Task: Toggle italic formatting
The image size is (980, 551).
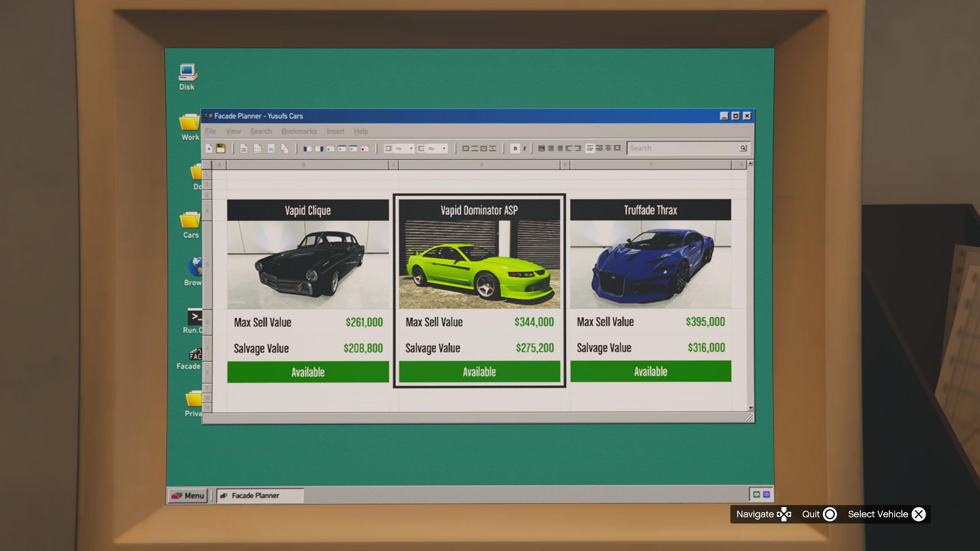Action: tap(524, 148)
